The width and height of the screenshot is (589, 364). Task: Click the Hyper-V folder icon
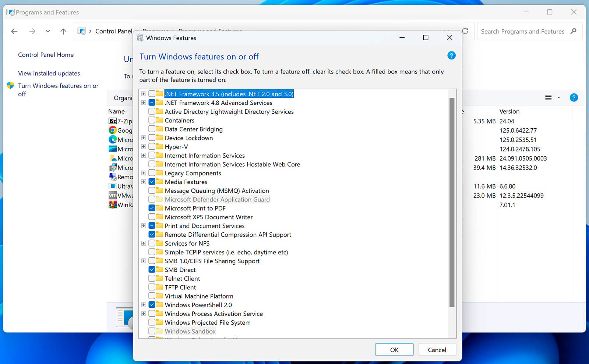(x=159, y=146)
